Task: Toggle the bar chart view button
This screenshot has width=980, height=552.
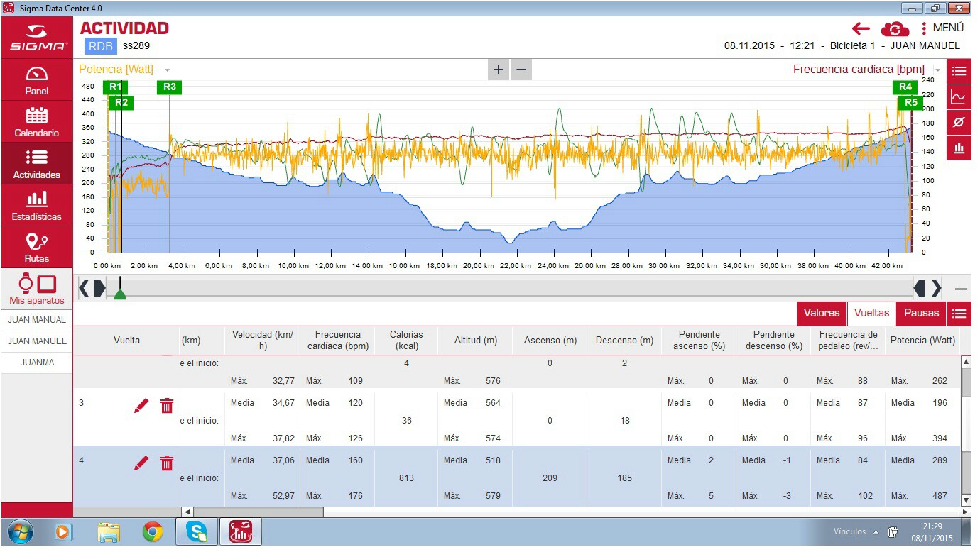Action: [x=959, y=148]
